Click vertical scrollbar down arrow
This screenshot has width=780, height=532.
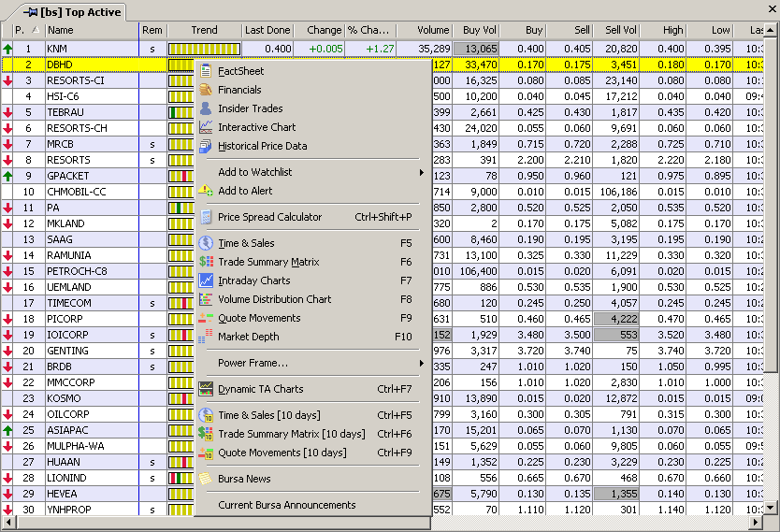coord(770,508)
